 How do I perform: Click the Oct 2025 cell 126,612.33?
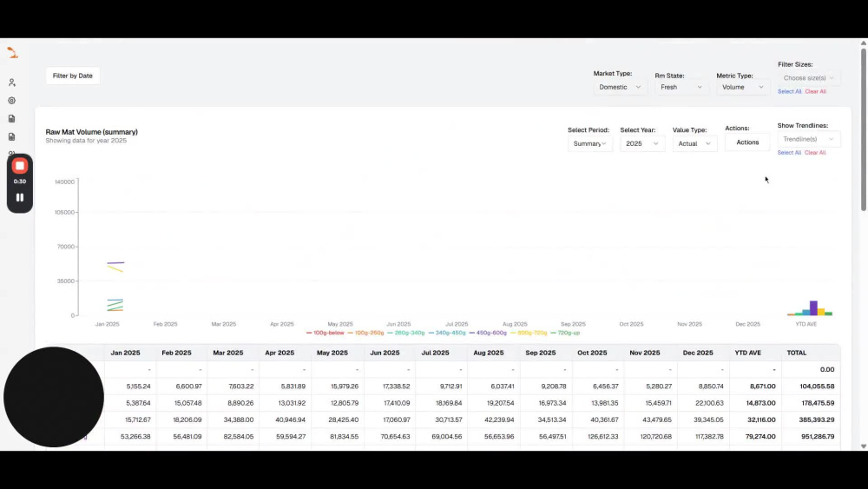[600, 436]
